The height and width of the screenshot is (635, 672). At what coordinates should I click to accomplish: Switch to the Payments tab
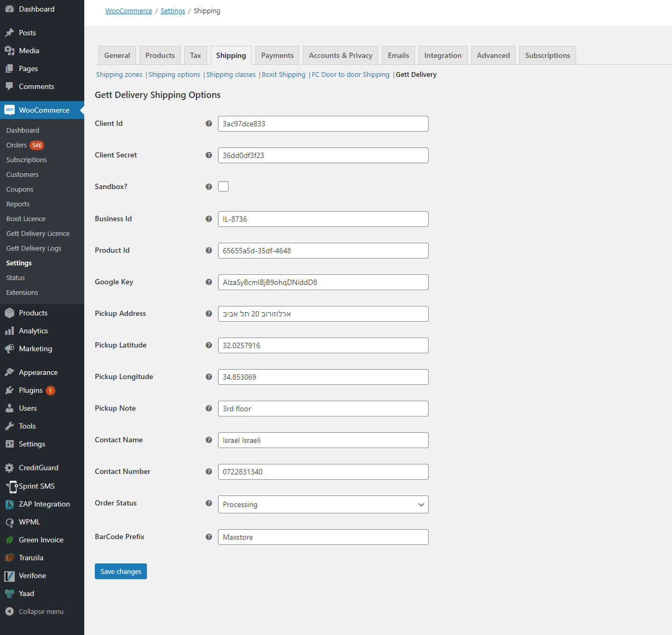277,55
